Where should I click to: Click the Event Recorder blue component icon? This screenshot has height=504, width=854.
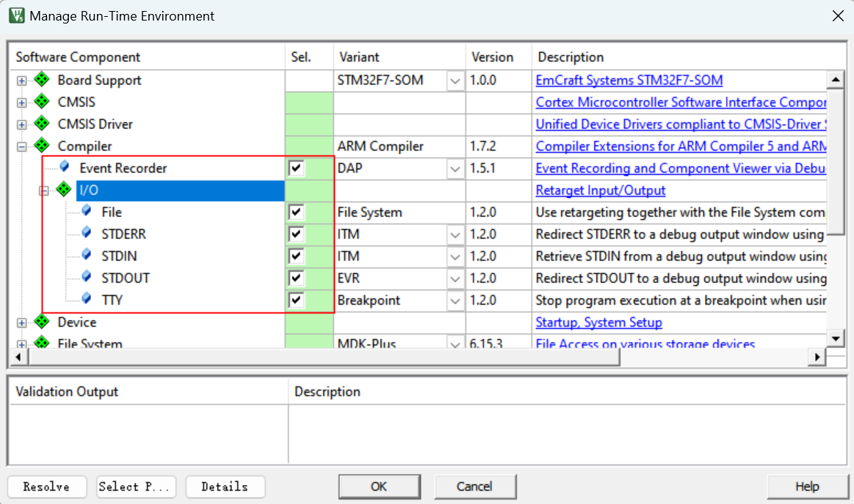[65, 167]
